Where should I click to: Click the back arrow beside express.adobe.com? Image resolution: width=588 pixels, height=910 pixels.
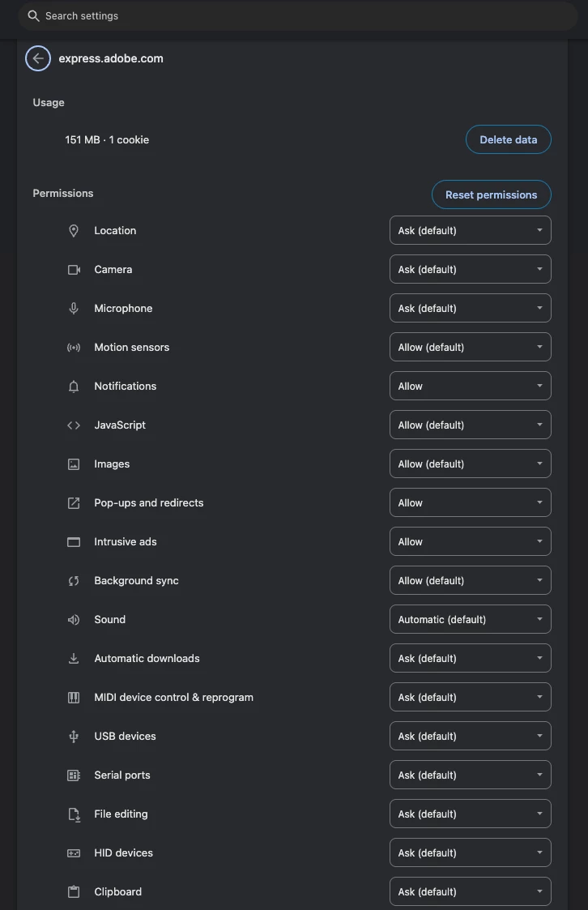pyautogui.click(x=38, y=58)
